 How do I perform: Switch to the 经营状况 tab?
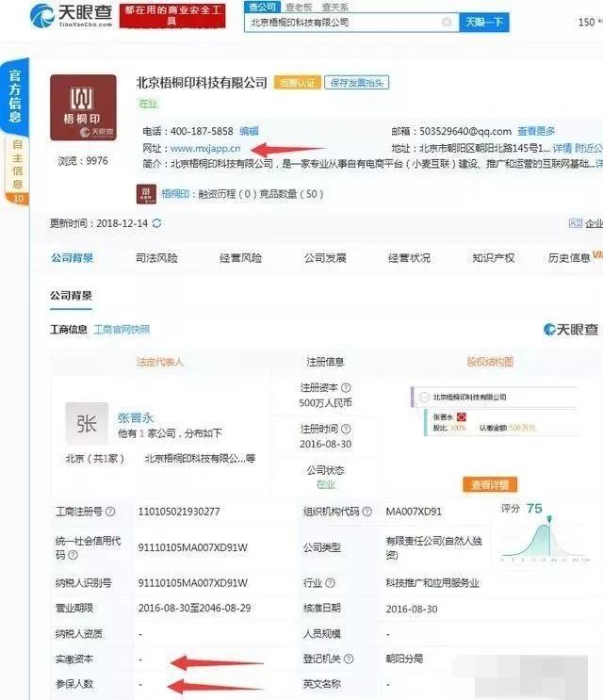click(409, 257)
